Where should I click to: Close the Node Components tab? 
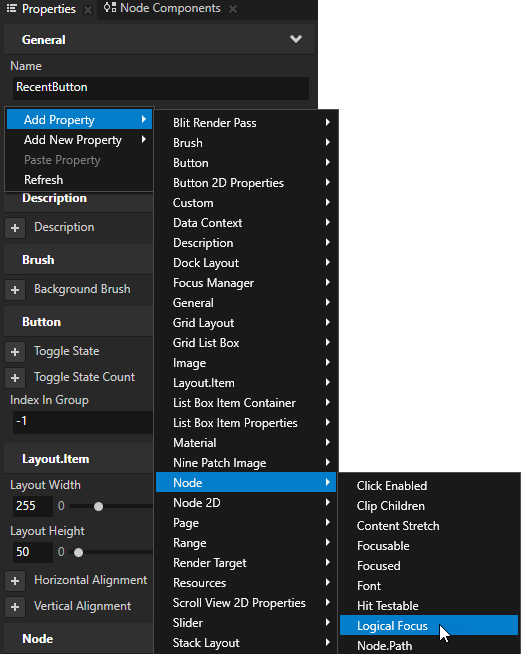[x=233, y=9]
